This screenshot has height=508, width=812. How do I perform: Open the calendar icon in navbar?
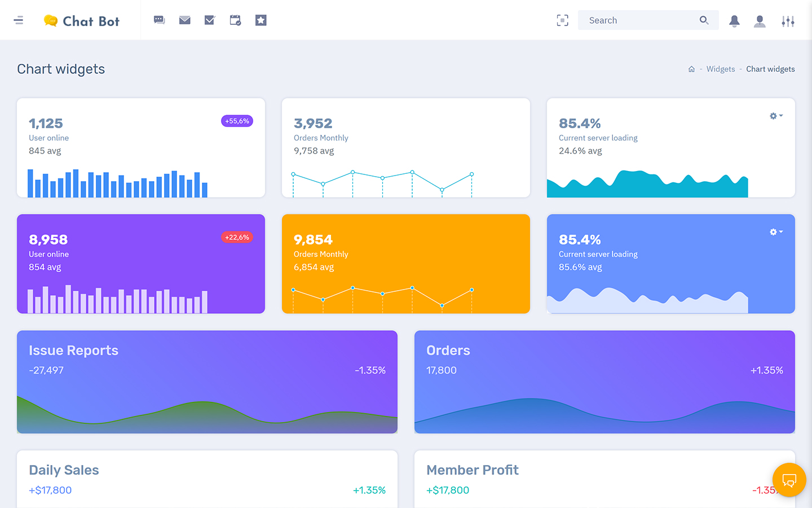click(235, 20)
